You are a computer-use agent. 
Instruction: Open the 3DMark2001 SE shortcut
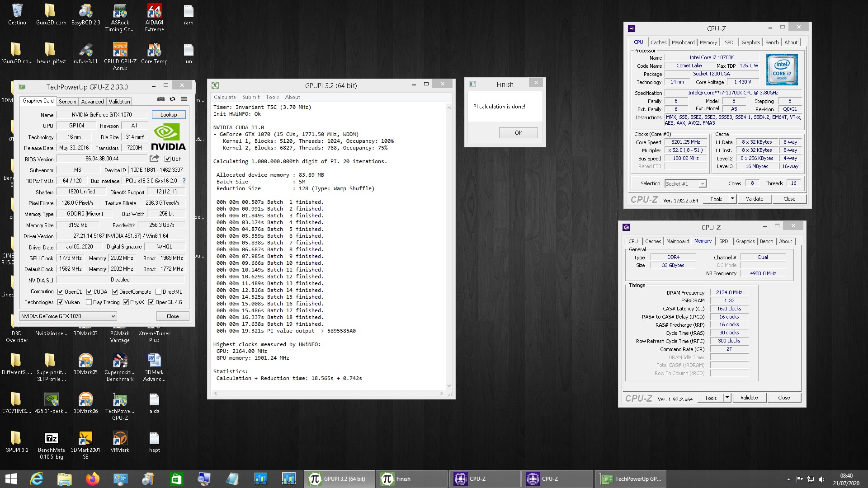point(86,445)
